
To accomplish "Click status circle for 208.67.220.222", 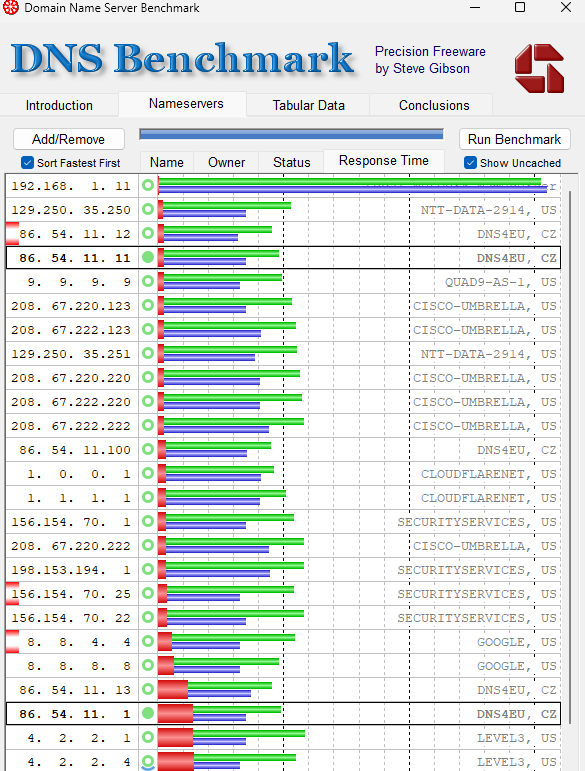I will click(148, 545).
